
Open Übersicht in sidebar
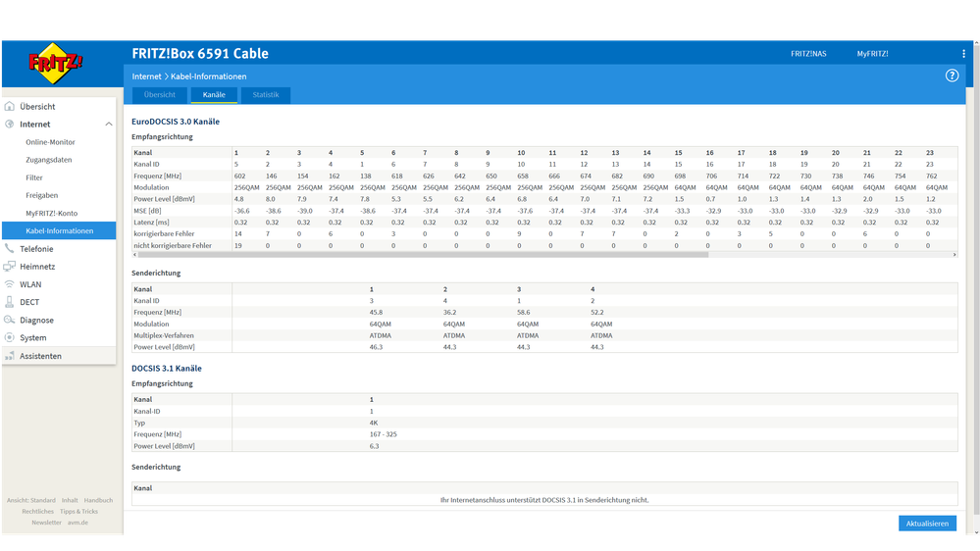click(x=37, y=106)
